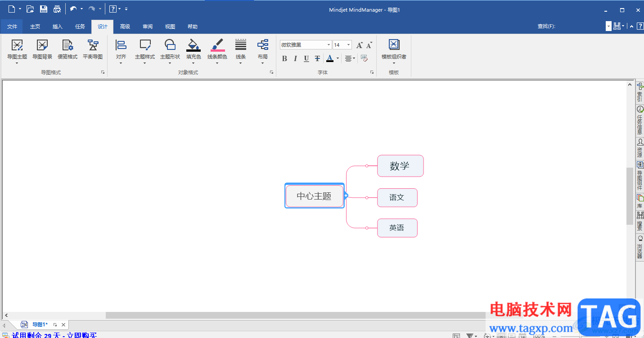The image size is (644, 338).
Task: Open 便笺格式 notes format tool
Action: (68, 49)
